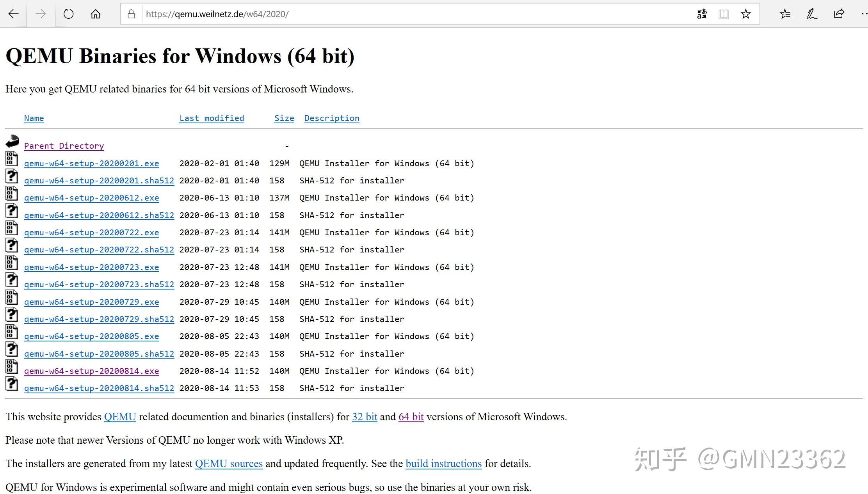Sort listing by Last modified

(212, 118)
